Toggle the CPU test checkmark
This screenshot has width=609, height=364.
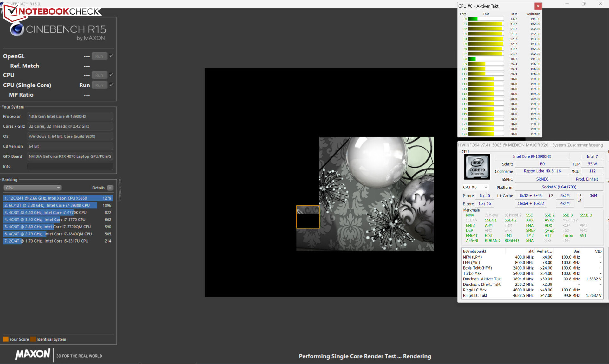111,75
